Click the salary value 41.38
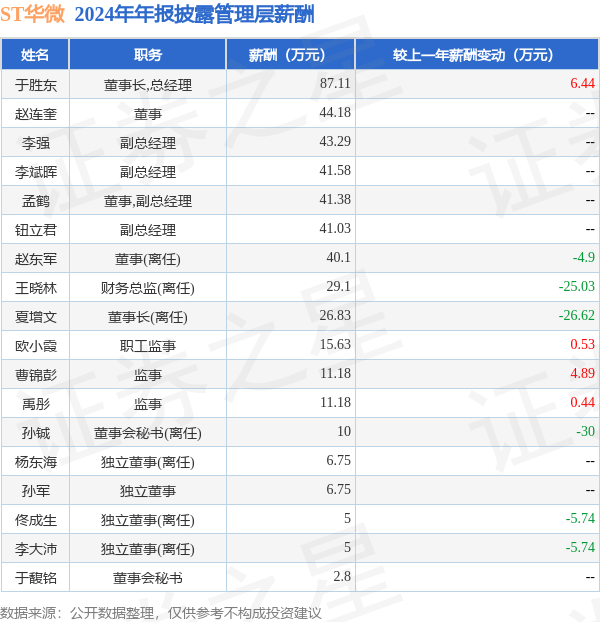 tap(335, 199)
